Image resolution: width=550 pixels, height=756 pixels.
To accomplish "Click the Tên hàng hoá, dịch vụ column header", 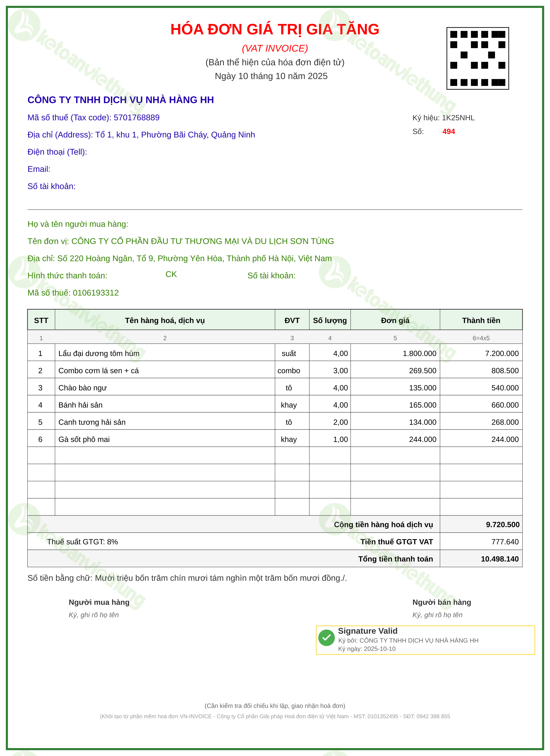I will [165, 320].
